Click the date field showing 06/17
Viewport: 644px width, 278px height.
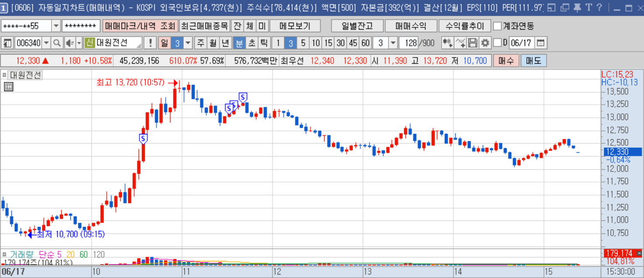tap(522, 43)
